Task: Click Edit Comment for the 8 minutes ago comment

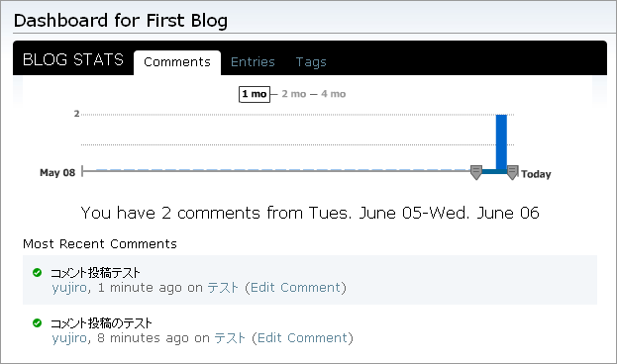Action: [x=302, y=338]
